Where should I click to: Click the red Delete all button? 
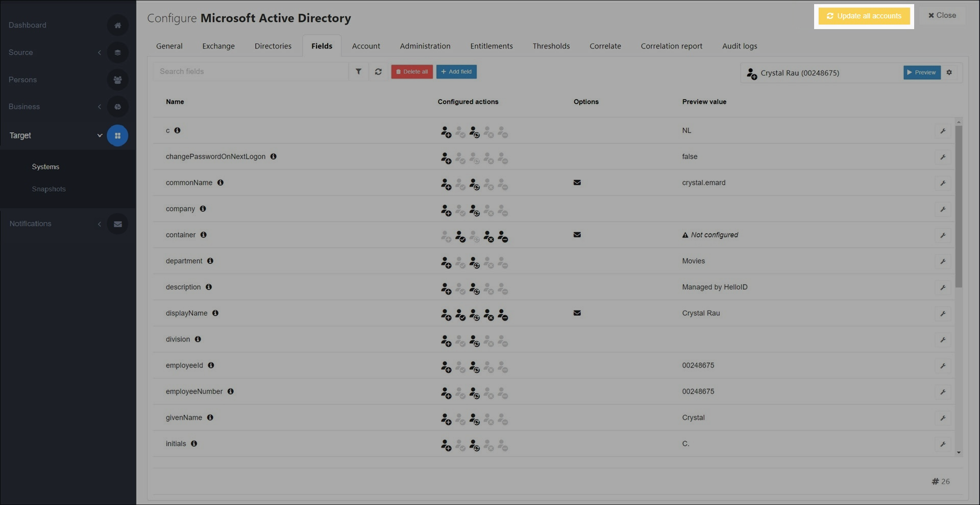pyautogui.click(x=412, y=71)
